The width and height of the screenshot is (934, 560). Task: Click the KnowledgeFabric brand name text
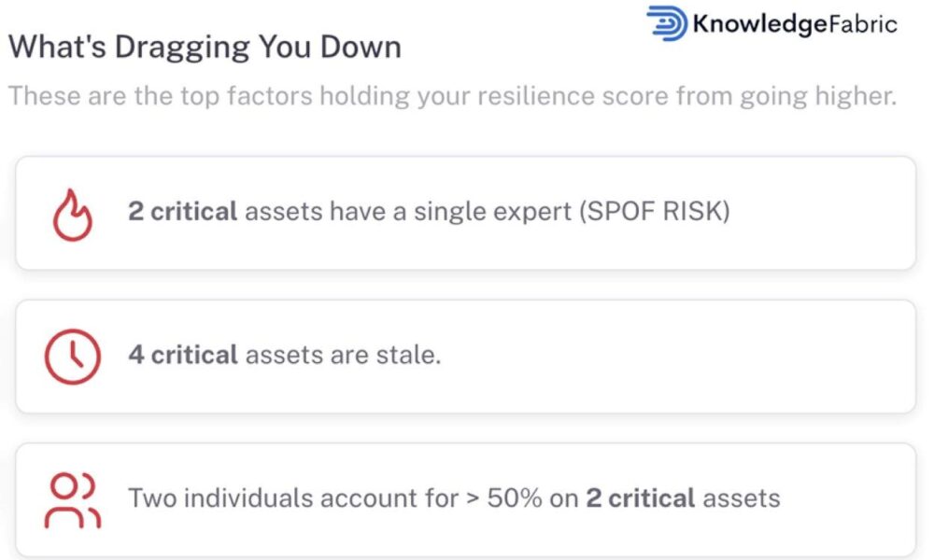795,24
